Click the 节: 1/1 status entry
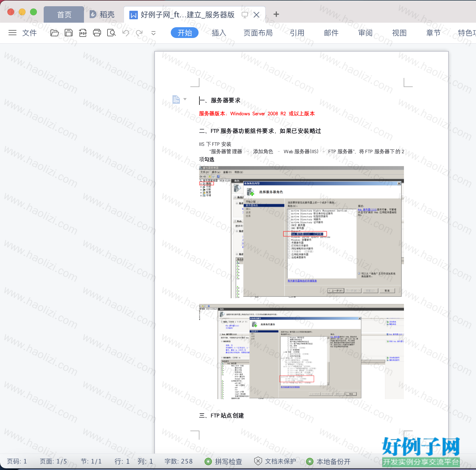 pos(91,461)
